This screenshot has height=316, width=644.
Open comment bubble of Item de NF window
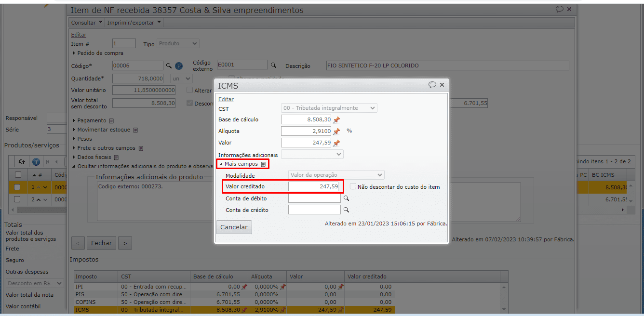[560, 9]
